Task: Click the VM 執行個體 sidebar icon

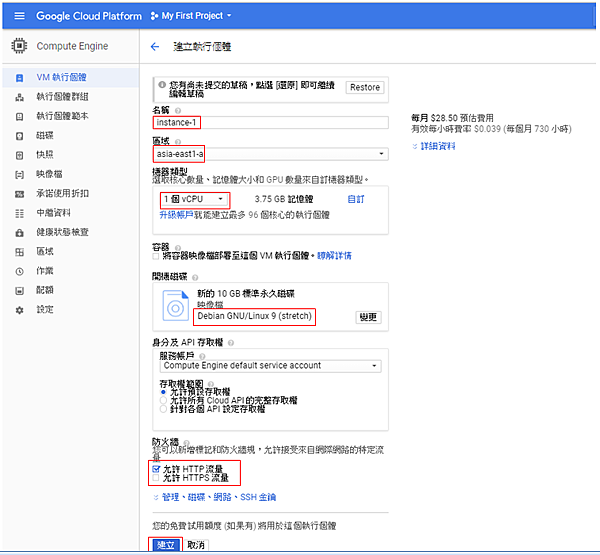Action: point(19,78)
